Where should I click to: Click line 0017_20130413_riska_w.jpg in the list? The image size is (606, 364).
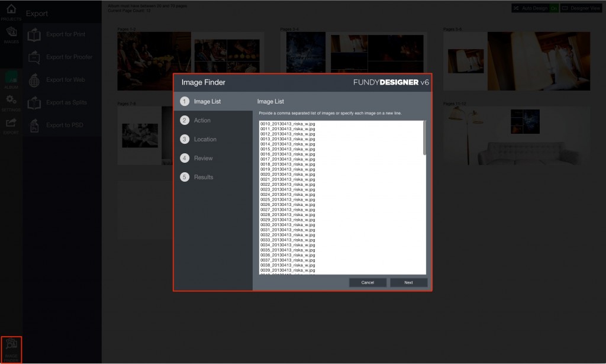288,159
